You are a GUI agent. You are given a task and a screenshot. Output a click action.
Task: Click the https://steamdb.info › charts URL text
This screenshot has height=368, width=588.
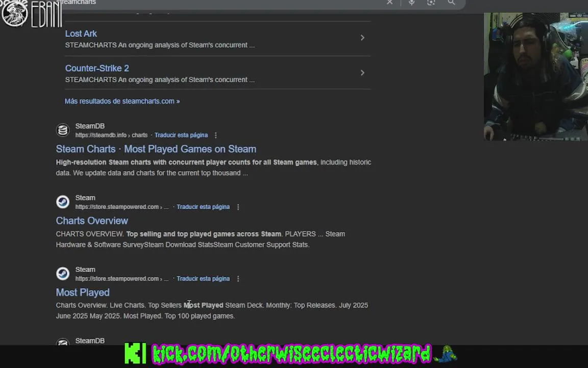pyautogui.click(x=111, y=135)
